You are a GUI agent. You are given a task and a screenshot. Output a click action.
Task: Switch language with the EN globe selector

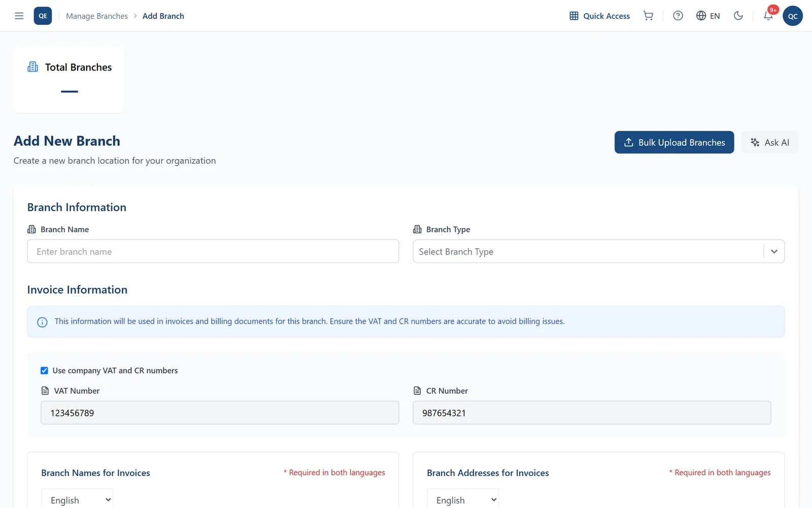coord(708,16)
